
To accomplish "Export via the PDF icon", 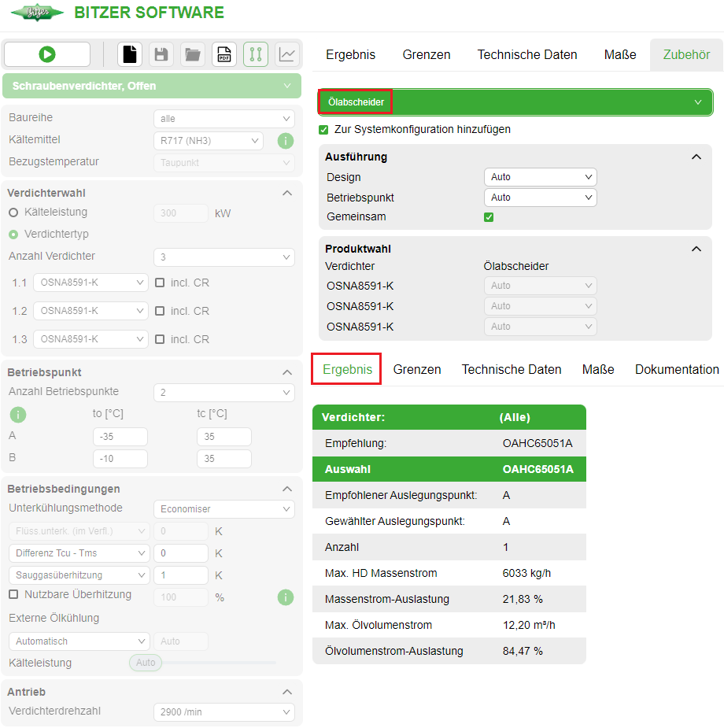I will pyautogui.click(x=224, y=54).
